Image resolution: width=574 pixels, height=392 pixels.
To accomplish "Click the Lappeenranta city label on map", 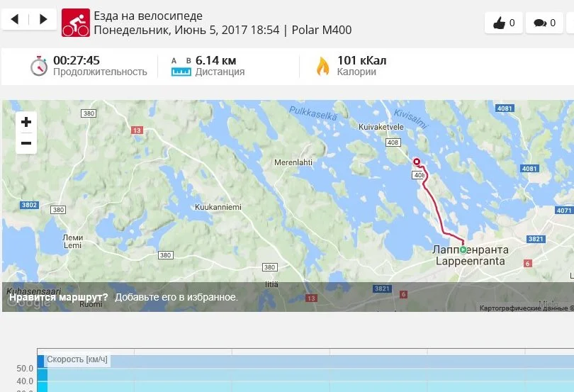I will pyautogui.click(x=470, y=261).
